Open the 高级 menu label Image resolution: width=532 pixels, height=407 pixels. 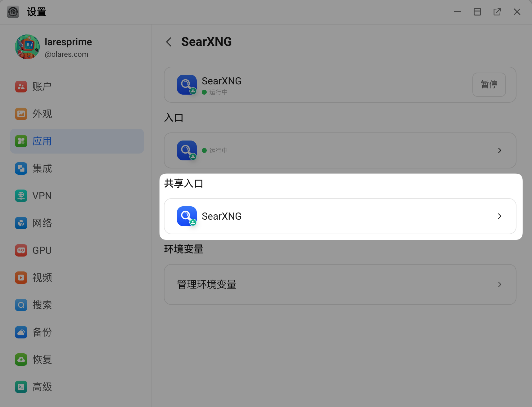[42, 387]
